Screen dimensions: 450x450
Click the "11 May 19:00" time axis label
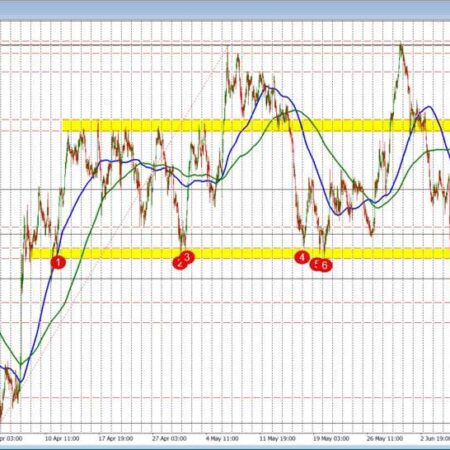point(277,438)
